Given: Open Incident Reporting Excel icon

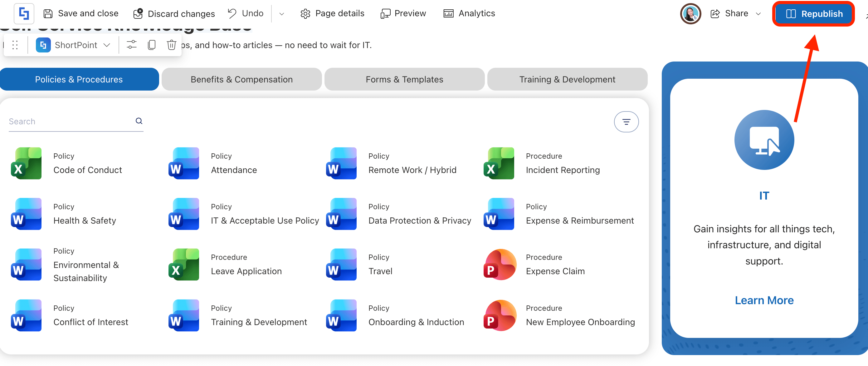Looking at the screenshot, I should coord(499,163).
